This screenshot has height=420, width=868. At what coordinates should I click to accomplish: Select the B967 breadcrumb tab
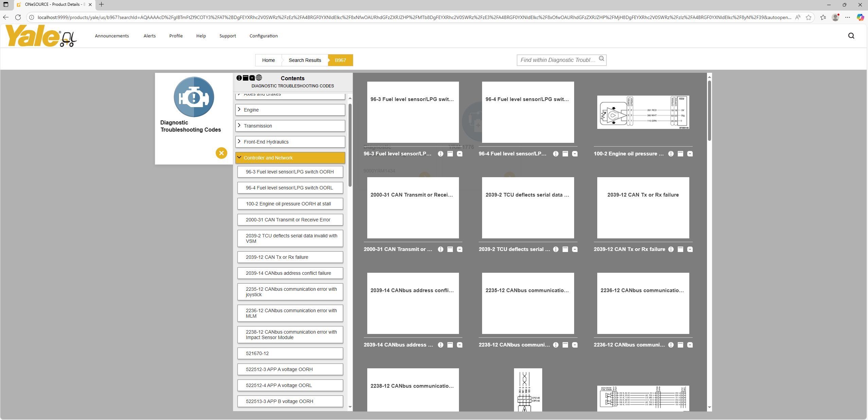(x=340, y=60)
